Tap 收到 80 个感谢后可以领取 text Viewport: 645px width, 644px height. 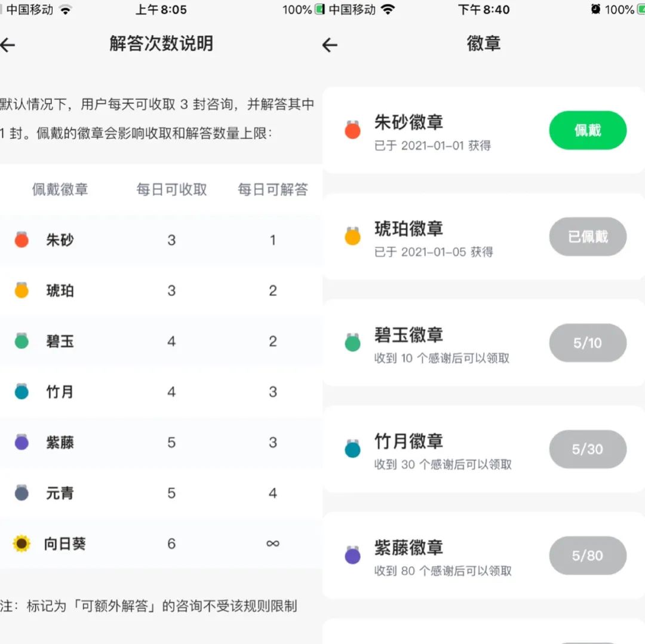443,571
